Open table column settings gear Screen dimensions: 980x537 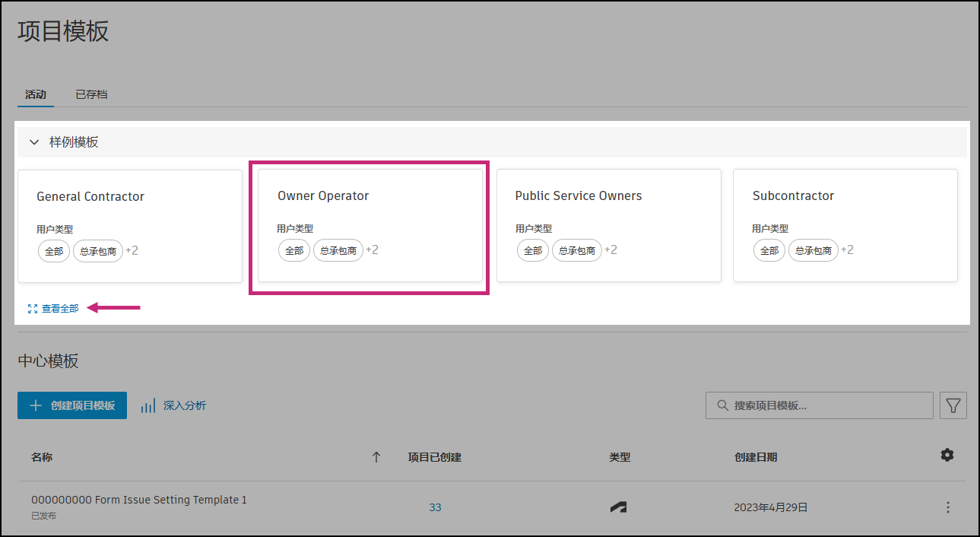click(x=947, y=455)
